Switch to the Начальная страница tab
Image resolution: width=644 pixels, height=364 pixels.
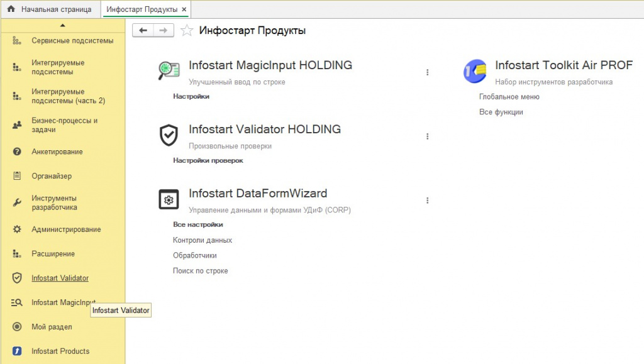click(50, 9)
